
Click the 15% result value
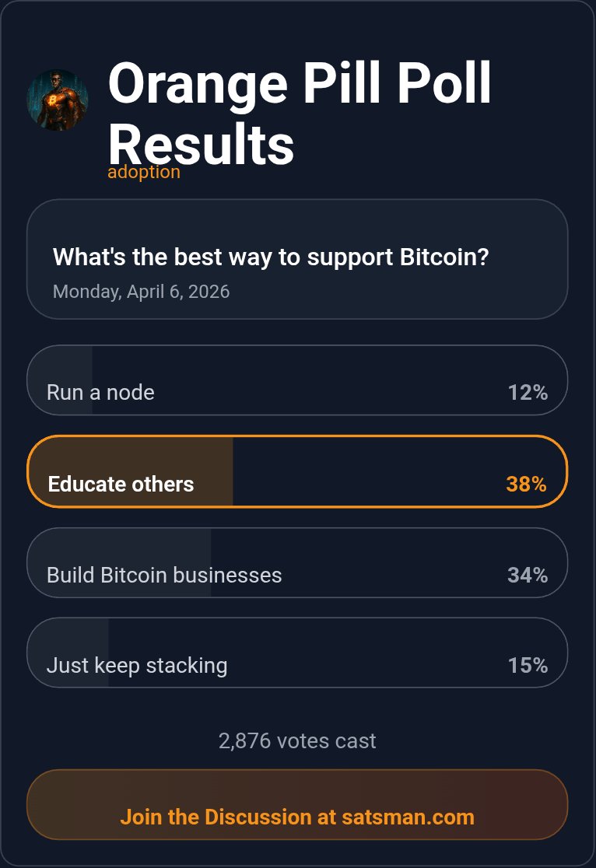pyautogui.click(x=528, y=665)
